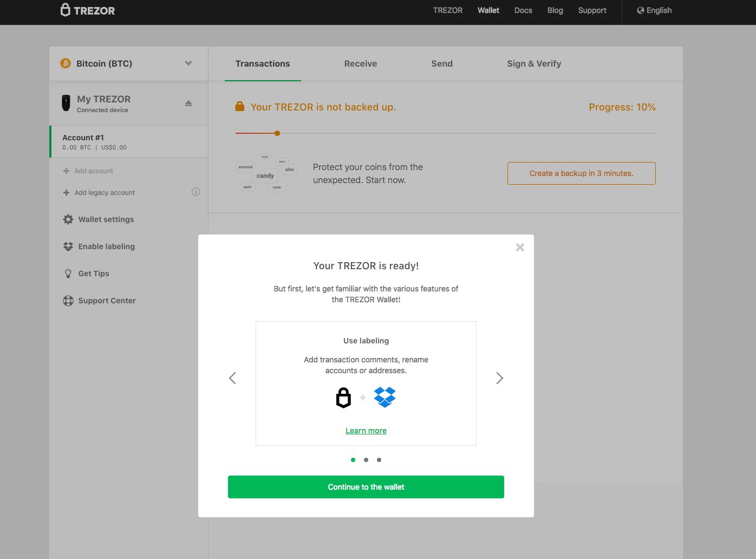Click the TREZOR device icon

(x=66, y=103)
